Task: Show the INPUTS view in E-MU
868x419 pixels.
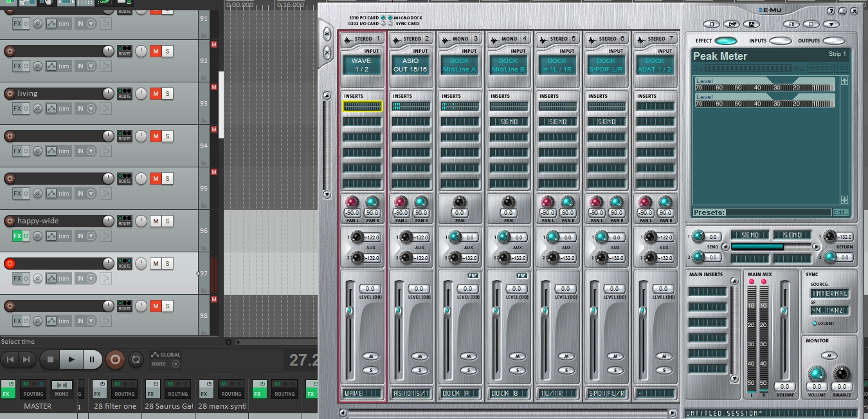Action: [x=780, y=41]
